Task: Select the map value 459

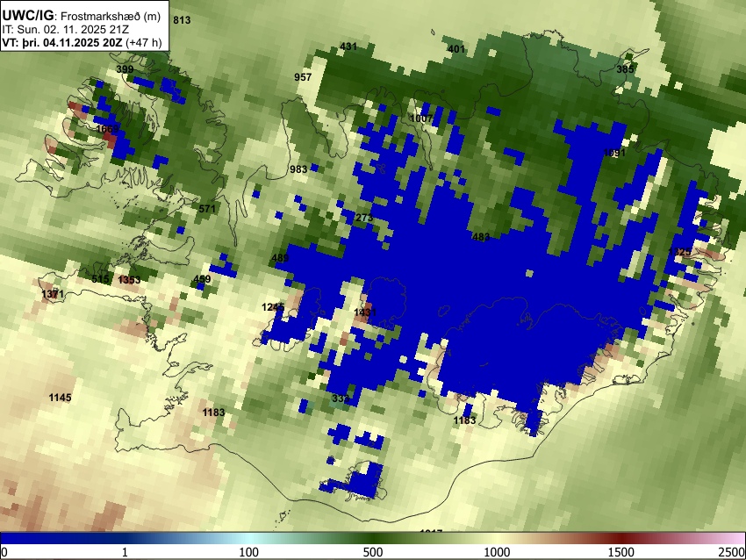Action: [x=202, y=279]
